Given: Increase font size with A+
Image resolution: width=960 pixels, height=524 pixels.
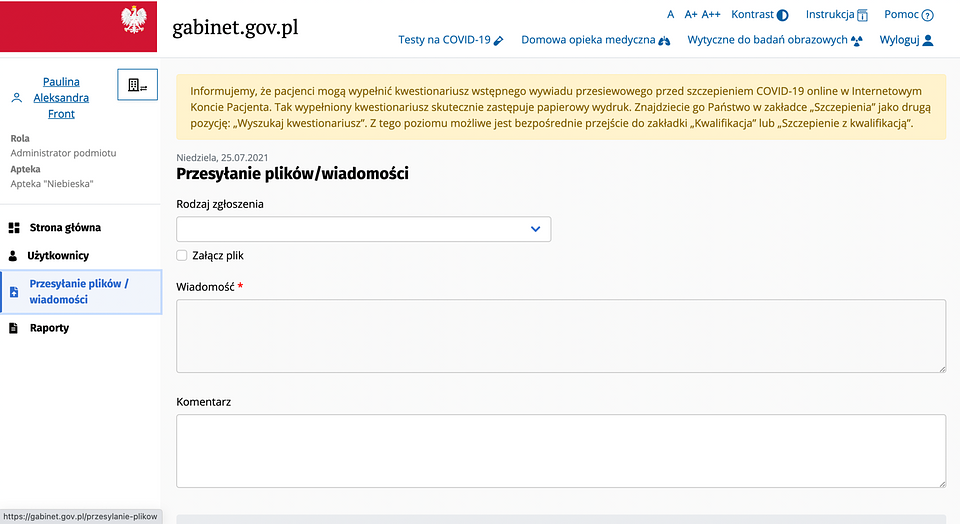Looking at the screenshot, I should pyautogui.click(x=691, y=15).
